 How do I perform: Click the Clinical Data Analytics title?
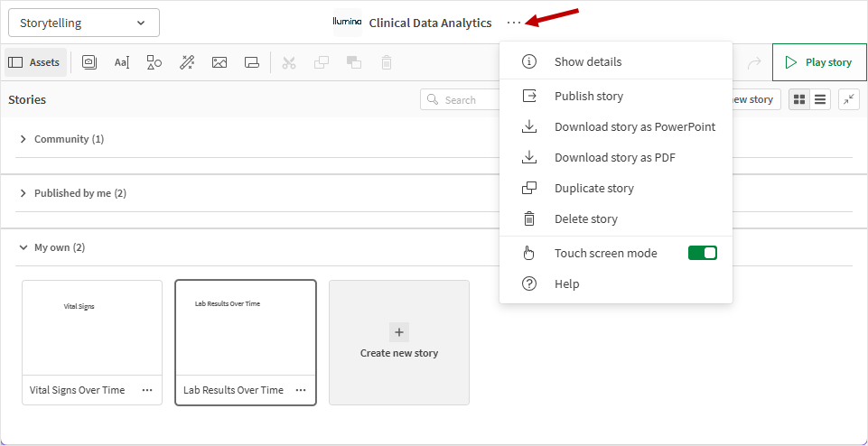tap(430, 23)
